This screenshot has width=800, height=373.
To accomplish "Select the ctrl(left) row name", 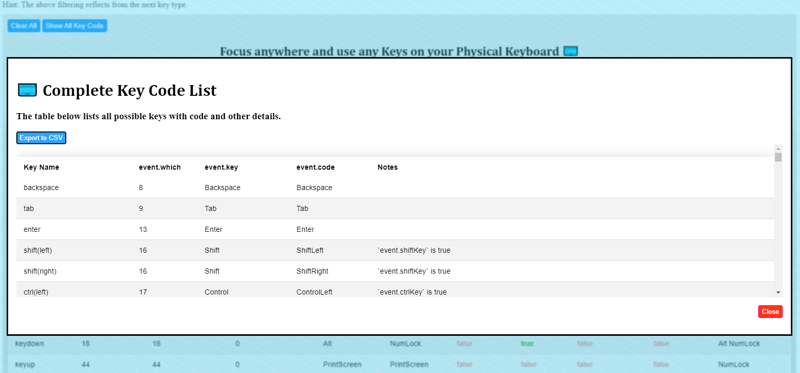I will tap(36, 292).
